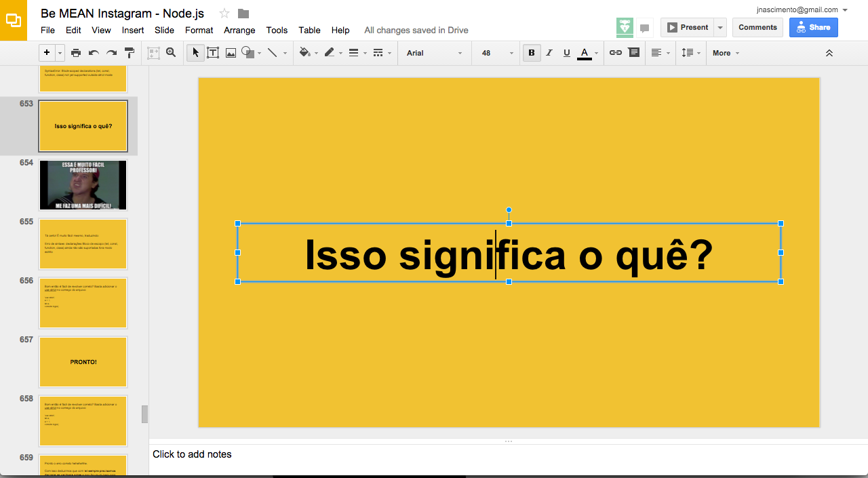The height and width of the screenshot is (478, 868).
Task: Insert a comment from toolbar
Action: pyautogui.click(x=634, y=53)
